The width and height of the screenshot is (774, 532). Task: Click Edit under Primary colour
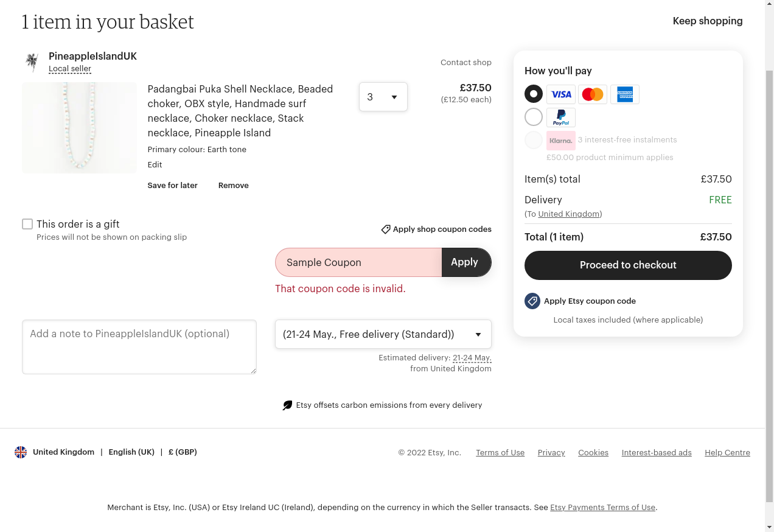(x=155, y=164)
